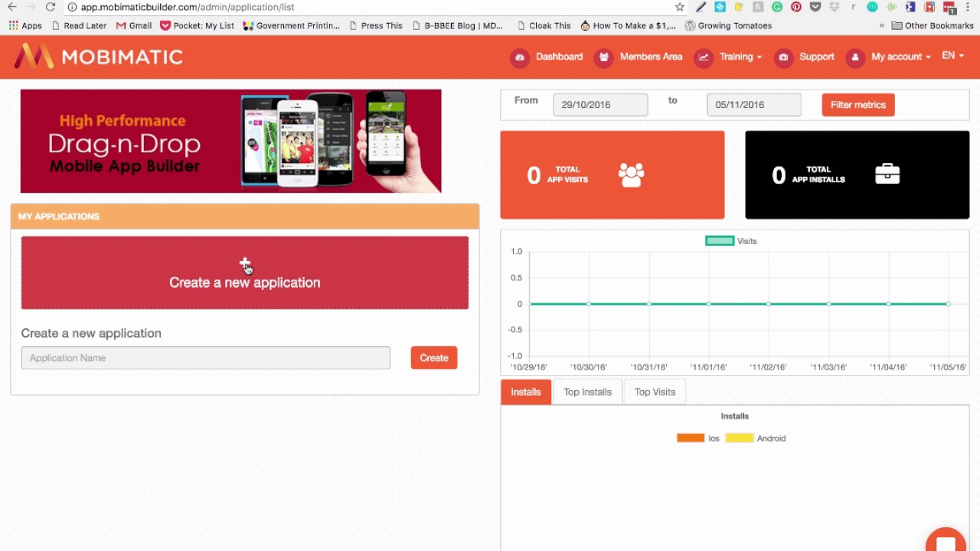Viewport: 980px width, 551px height.
Task: Click the Application Name input field
Action: pos(206,357)
